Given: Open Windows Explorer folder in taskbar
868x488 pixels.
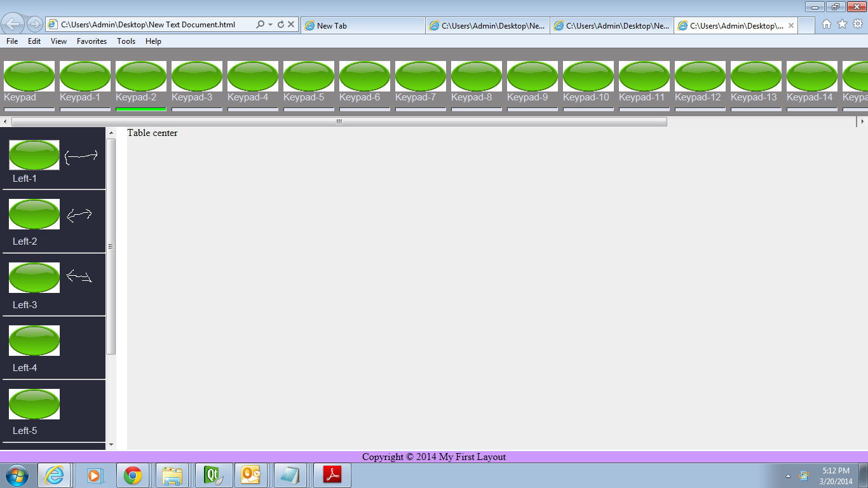Looking at the screenshot, I should point(172,475).
